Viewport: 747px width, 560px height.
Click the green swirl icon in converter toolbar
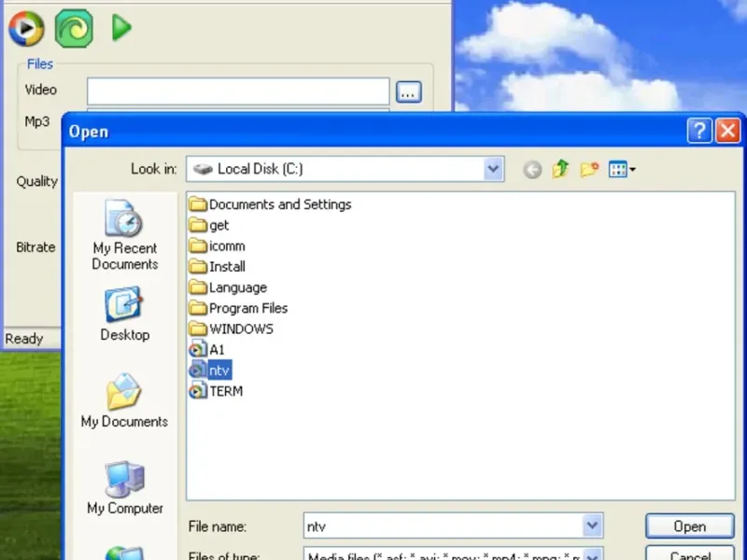tap(74, 29)
